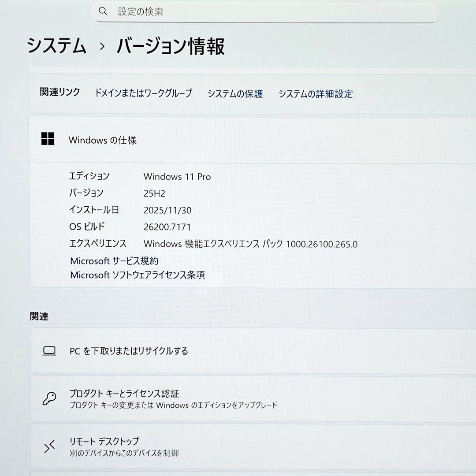Click the laptop icon next to PC を下取り
Screen dimensions: 476x476
coord(50,351)
